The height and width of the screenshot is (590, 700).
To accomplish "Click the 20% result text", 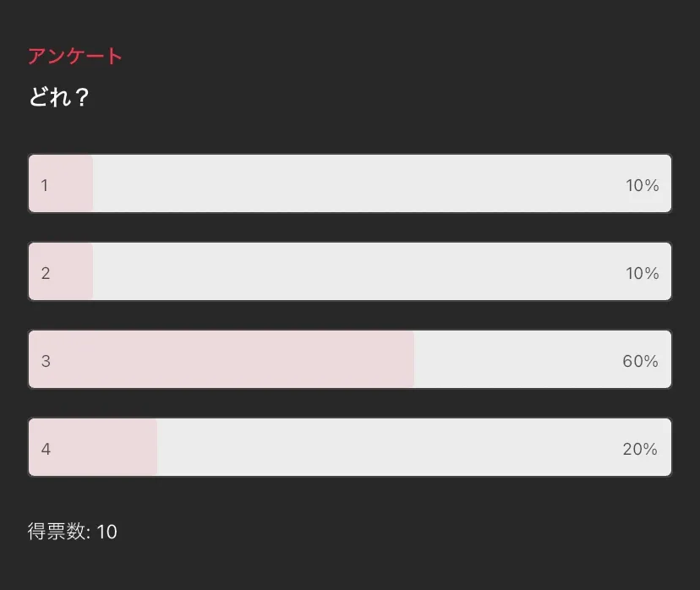I will pos(640,449).
